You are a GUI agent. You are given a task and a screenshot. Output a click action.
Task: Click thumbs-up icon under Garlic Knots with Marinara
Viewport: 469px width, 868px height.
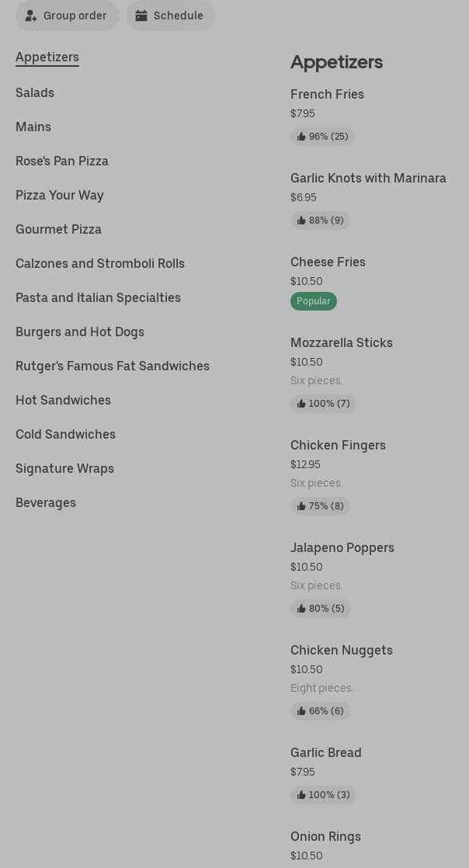(301, 220)
